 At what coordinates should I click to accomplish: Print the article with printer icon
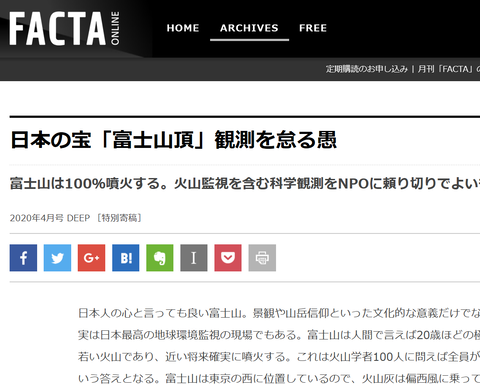tap(262, 258)
